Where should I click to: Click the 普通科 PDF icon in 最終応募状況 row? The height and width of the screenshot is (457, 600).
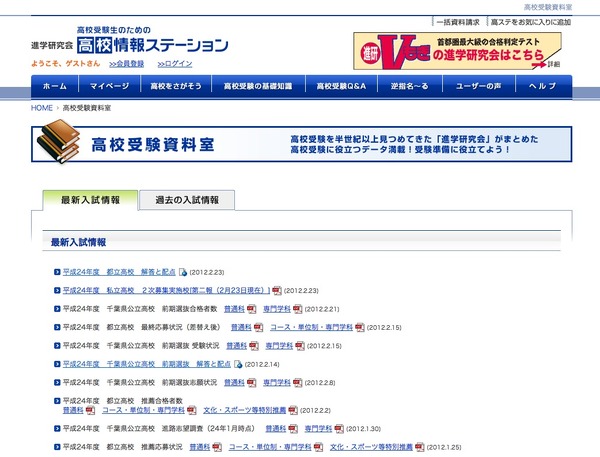click(258, 327)
